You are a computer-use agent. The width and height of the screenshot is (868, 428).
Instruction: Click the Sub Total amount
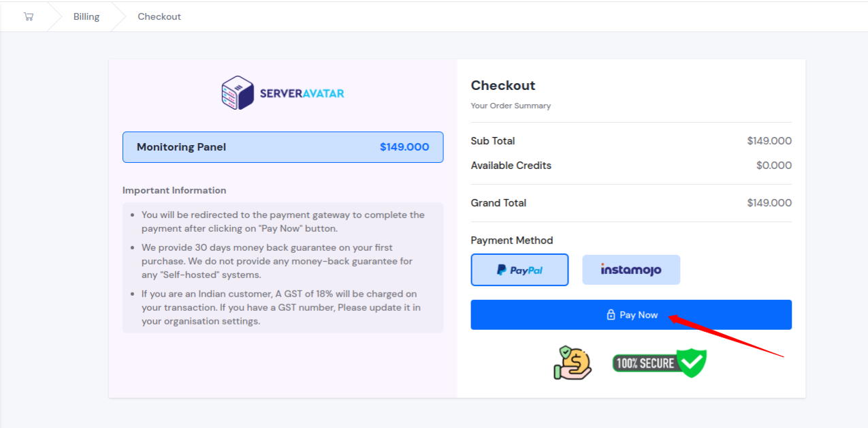769,141
